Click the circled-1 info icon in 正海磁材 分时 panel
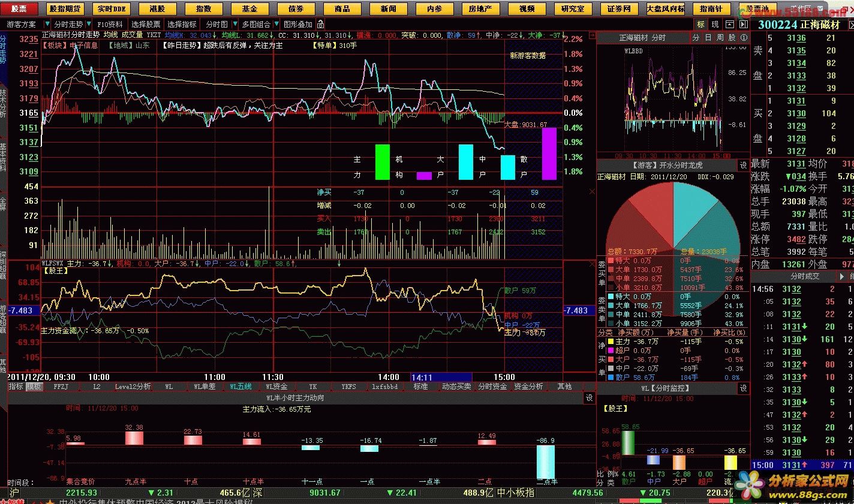 pyautogui.click(x=744, y=37)
